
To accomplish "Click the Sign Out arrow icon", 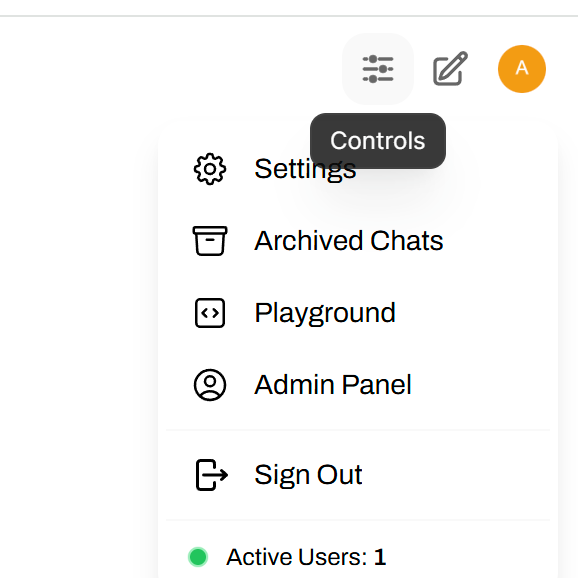I will tap(211, 475).
